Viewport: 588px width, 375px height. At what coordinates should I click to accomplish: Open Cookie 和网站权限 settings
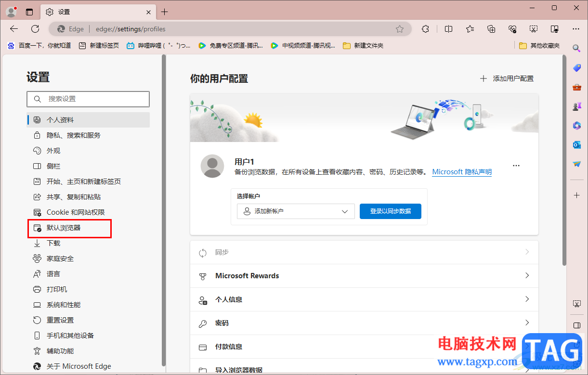[88, 212]
